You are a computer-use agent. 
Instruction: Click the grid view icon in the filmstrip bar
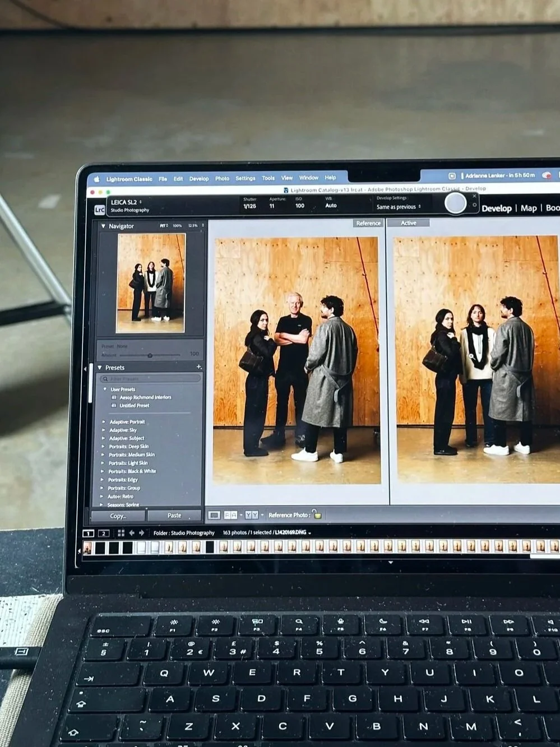(x=121, y=533)
